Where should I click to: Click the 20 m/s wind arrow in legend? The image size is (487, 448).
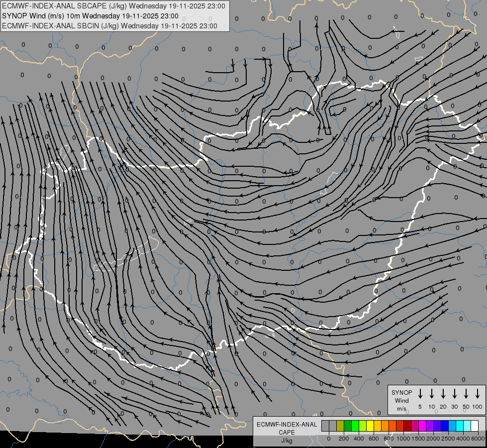(443, 394)
